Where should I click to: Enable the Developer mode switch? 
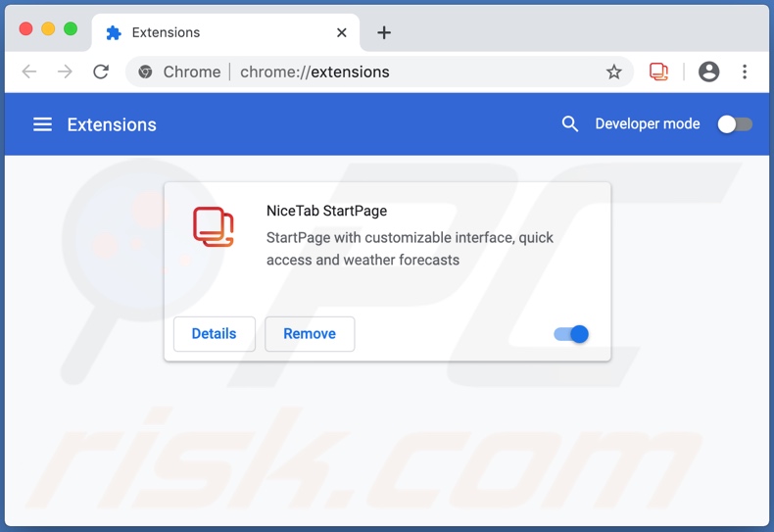point(735,123)
